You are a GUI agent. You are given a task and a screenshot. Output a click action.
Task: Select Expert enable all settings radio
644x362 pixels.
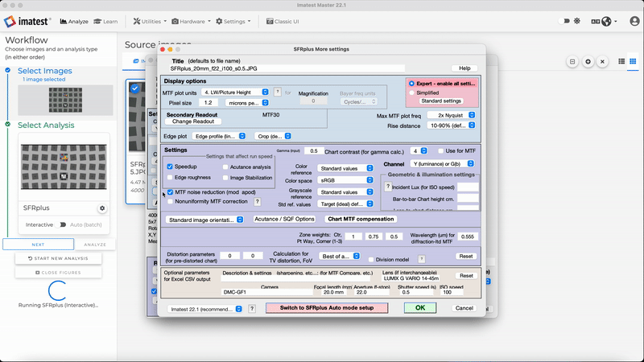[411, 84]
